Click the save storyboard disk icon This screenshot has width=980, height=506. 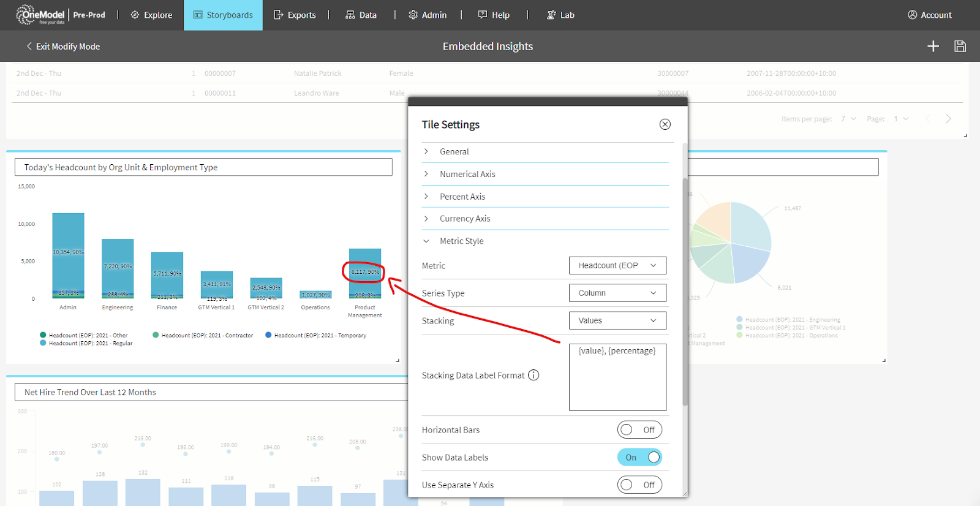tap(960, 47)
